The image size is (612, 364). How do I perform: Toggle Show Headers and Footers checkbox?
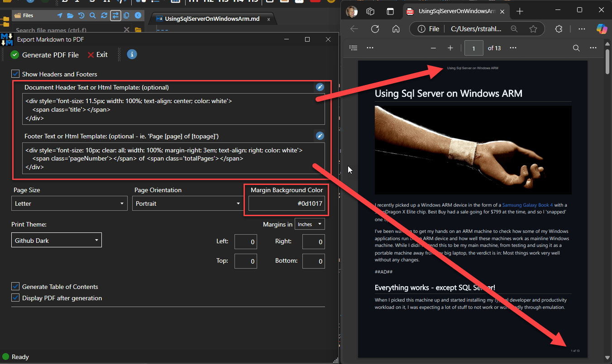pyautogui.click(x=15, y=74)
